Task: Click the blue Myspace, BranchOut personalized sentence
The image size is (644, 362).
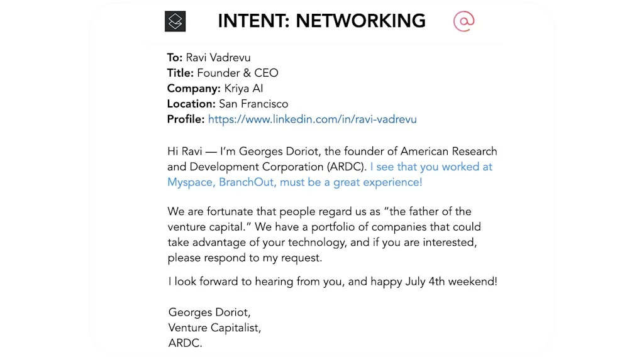Action: coord(294,182)
